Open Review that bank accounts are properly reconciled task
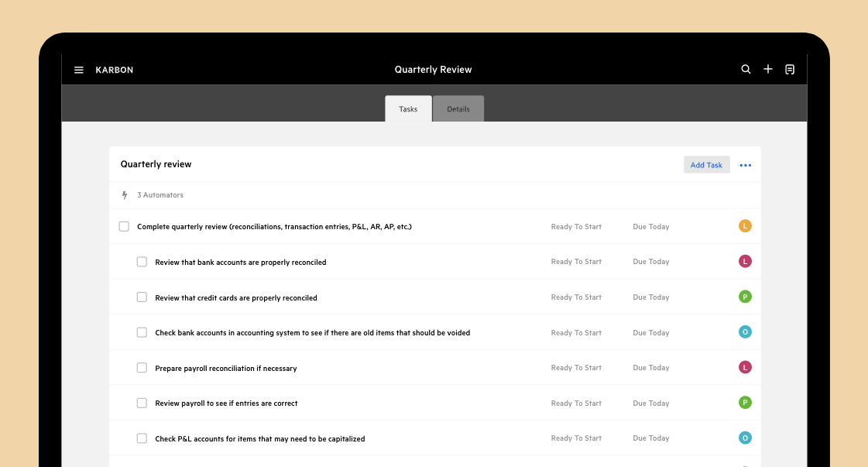Image resolution: width=868 pixels, height=467 pixels. (240, 262)
